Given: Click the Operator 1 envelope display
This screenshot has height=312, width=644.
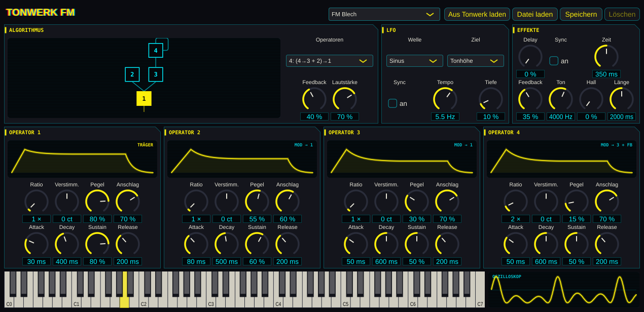Looking at the screenshot, I should [x=82, y=159].
